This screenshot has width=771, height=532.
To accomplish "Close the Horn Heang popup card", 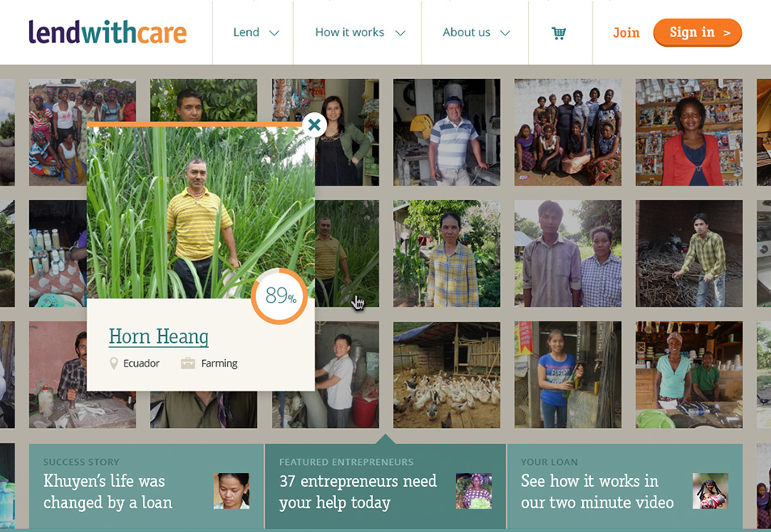I will [x=314, y=125].
